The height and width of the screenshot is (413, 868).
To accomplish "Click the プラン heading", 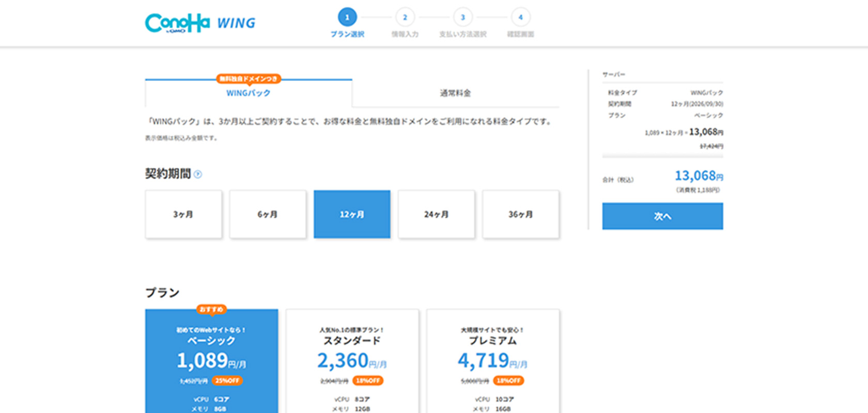I will pos(162,293).
